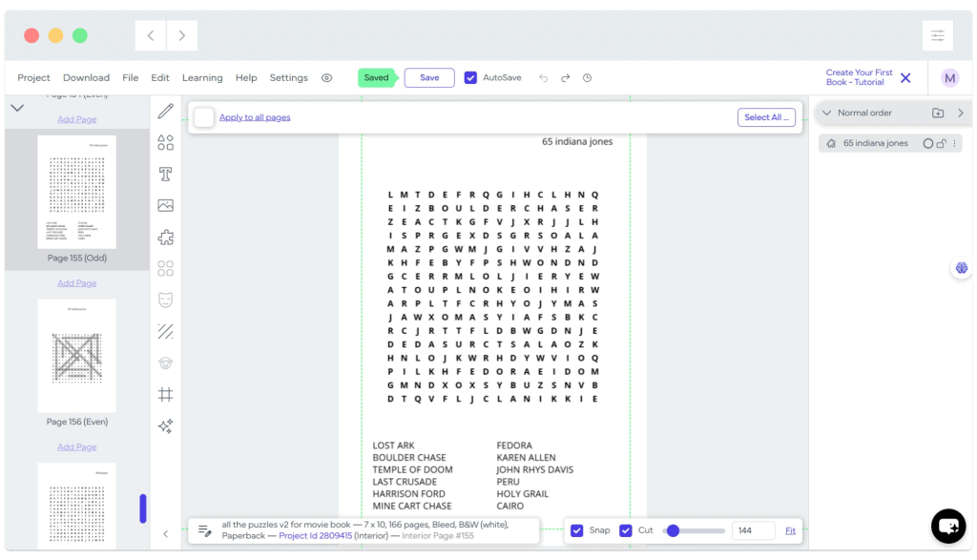Screen dimensions: 977x560
Task: Toggle the Cut checkbox
Action: tap(626, 530)
